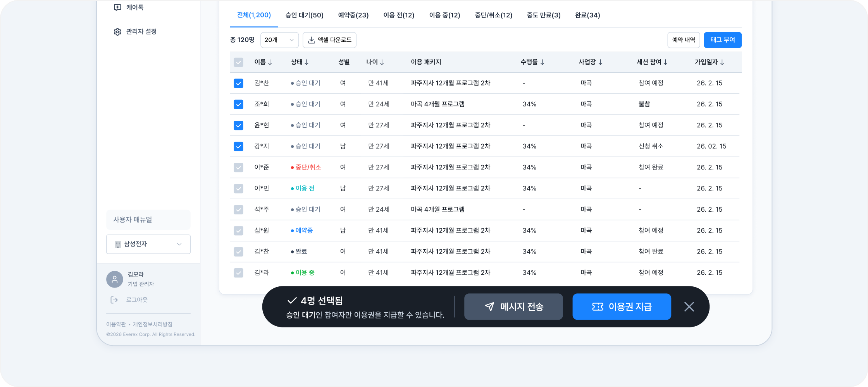The width and height of the screenshot is (868, 387).
Task: Click the 이용 전 status of 이*민
Action: click(x=303, y=188)
